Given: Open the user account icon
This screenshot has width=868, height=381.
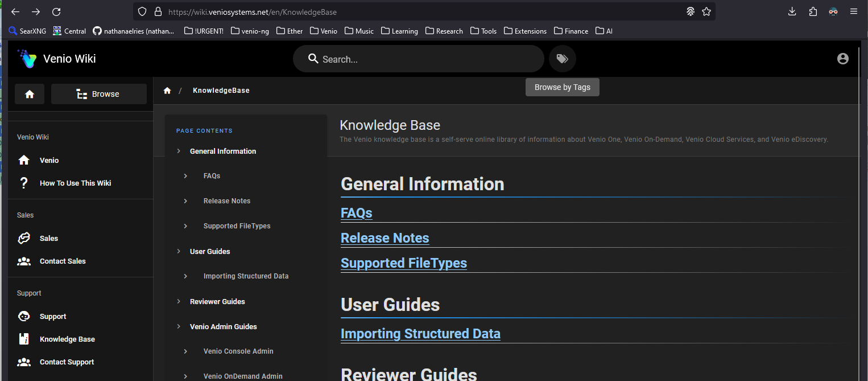Looking at the screenshot, I should click(843, 59).
